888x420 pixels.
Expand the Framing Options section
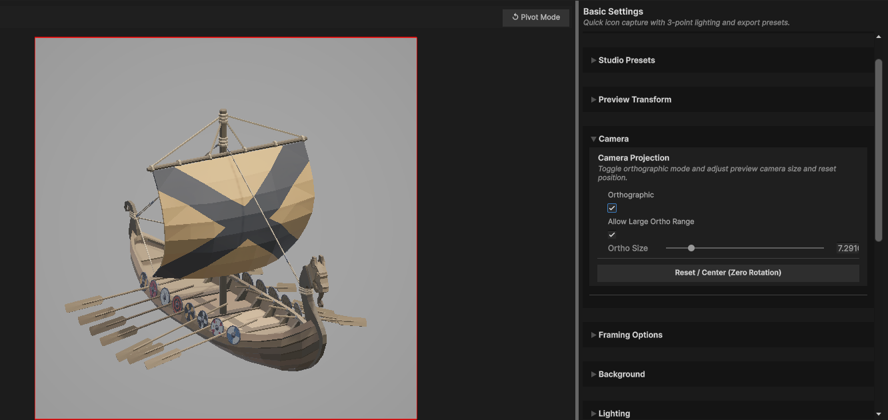pyautogui.click(x=728, y=335)
